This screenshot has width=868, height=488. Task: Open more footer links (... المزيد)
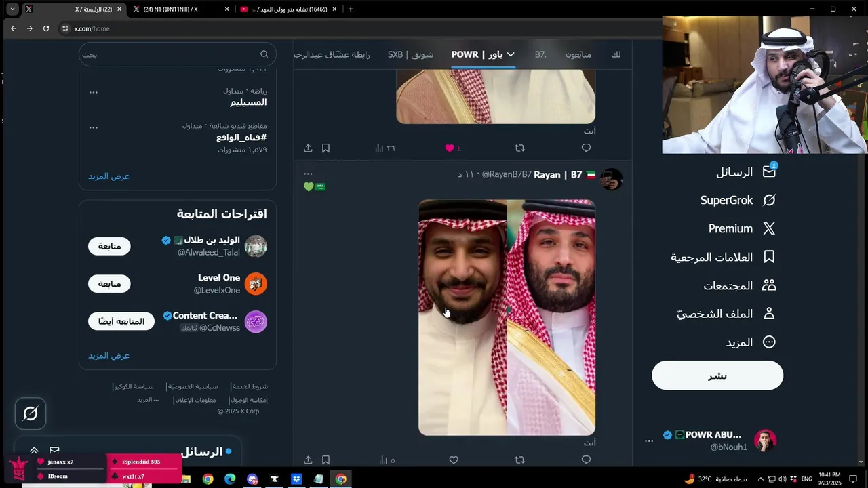click(148, 400)
